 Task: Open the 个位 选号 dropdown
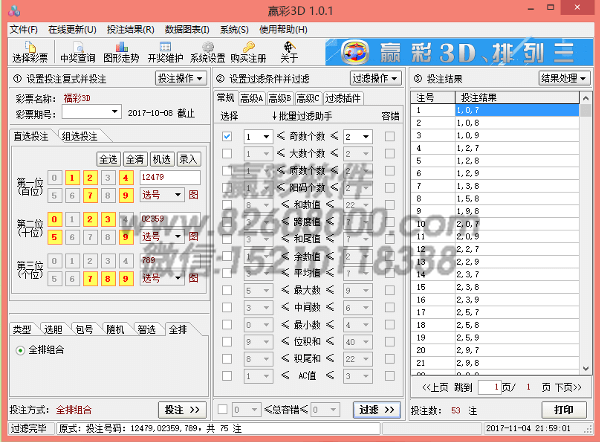coord(178,278)
